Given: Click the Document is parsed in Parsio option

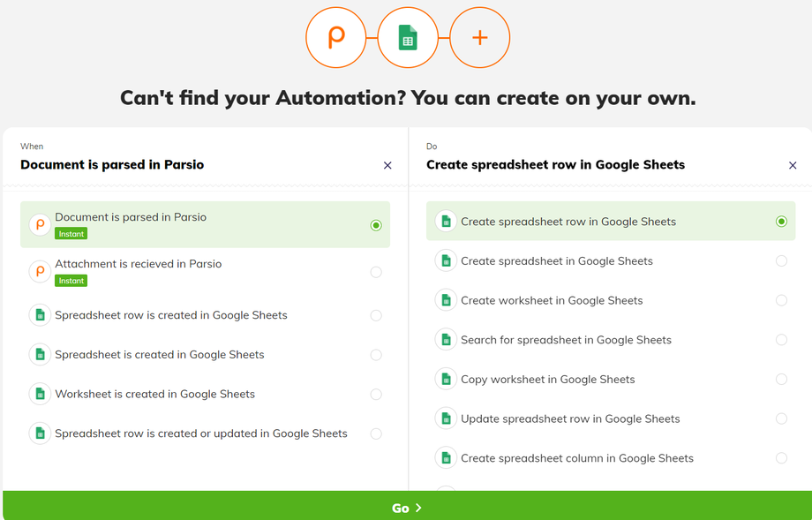Looking at the screenshot, I should (x=131, y=217).
